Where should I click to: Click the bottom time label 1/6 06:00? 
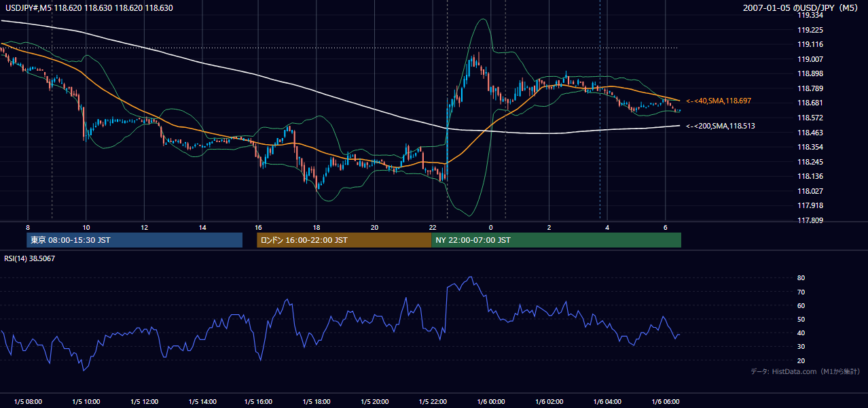point(666,401)
